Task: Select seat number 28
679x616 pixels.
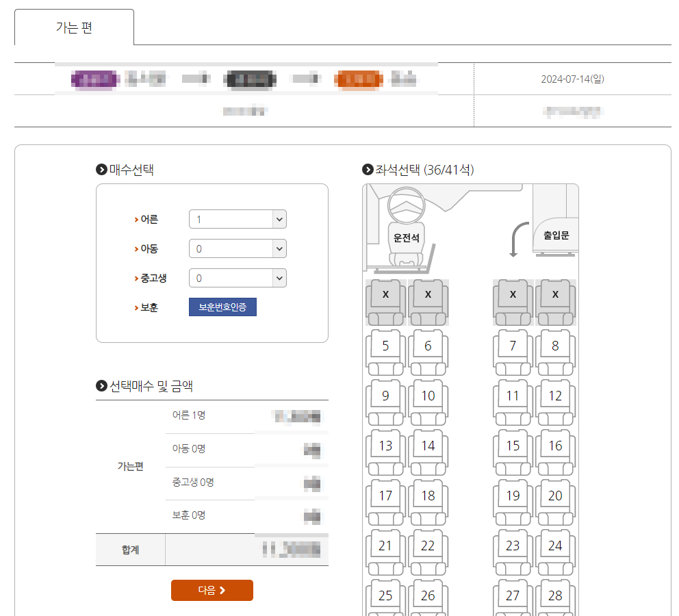Action: [x=555, y=595]
